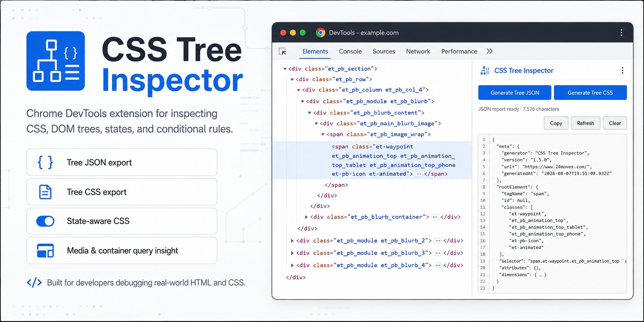This screenshot has height=322, width=644.
Task: Expand the et_pb_blurb_4 module node
Action: click(292, 265)
